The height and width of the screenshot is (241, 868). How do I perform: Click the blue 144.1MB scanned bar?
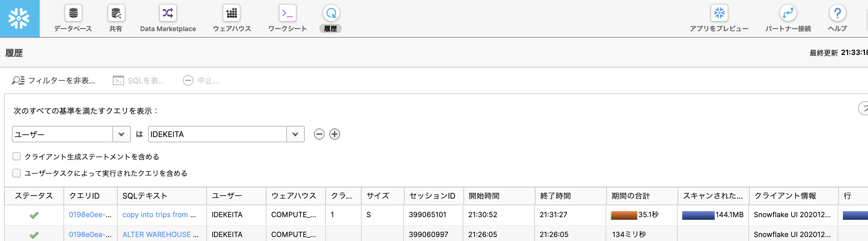tap(698, 215)
